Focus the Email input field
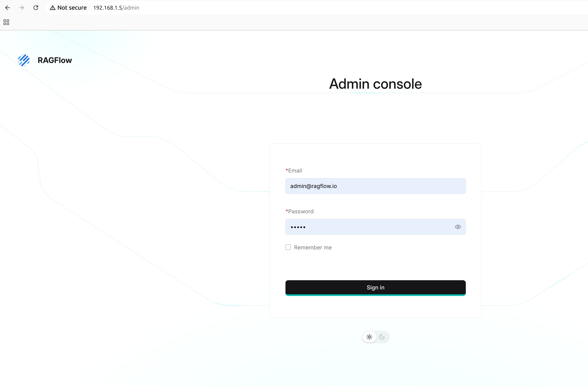Viewport: 588px width, 386px height. click(375, 186)
